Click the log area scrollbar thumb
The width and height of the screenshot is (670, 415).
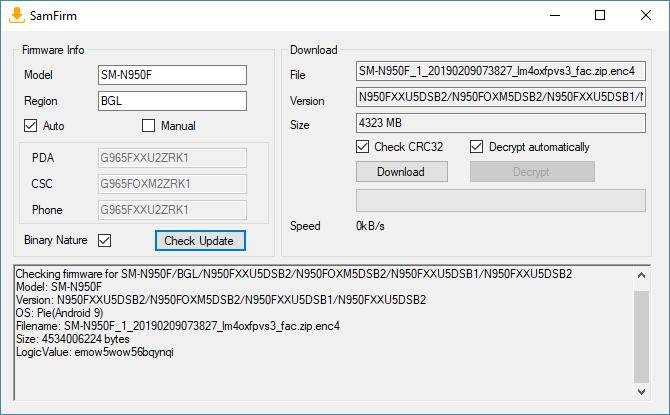pos(641,337)
